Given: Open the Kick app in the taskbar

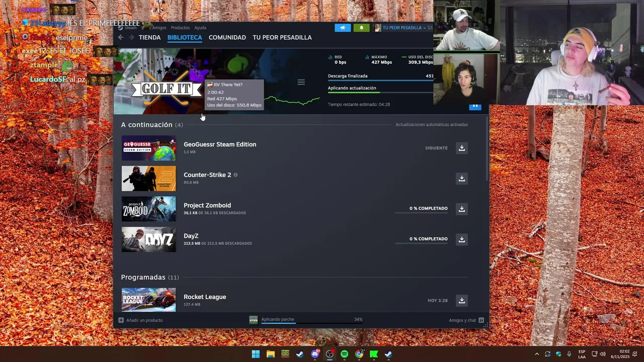Looking at the screenshot, I should tap(374, 354).
